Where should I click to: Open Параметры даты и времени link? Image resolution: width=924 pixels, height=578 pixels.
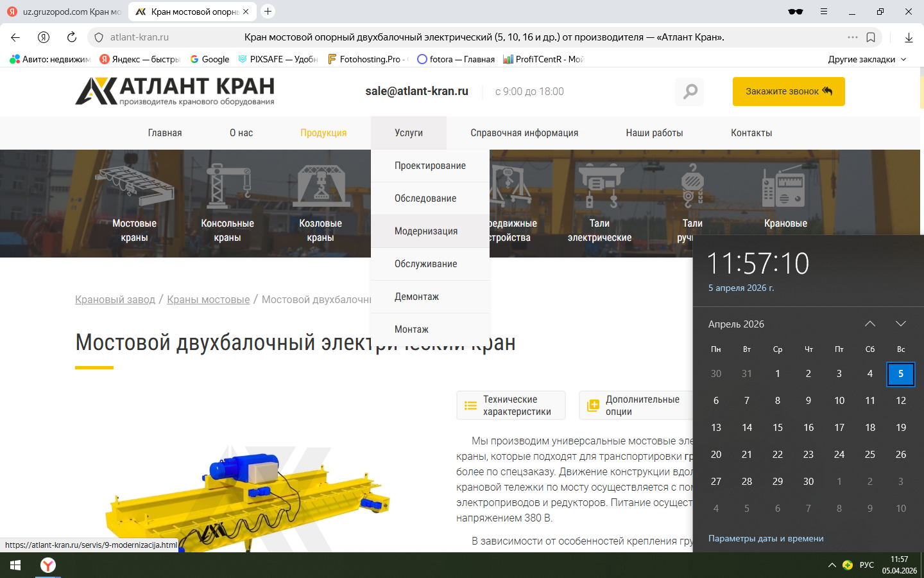(x=766, y=539)
